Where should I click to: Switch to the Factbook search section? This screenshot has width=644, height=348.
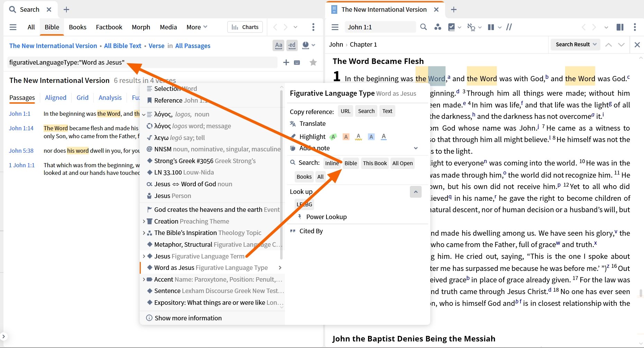pyautogui.click(x=109, y=27)
